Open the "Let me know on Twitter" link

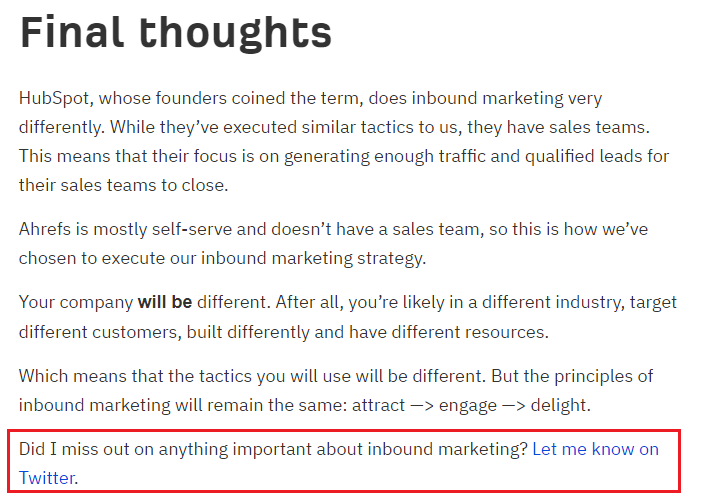(x=595, y=449)
